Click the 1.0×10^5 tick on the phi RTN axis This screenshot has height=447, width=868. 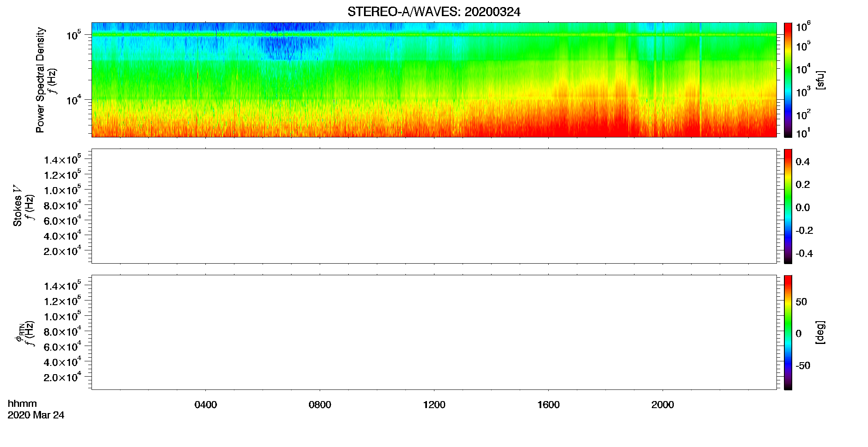[63, 316]
